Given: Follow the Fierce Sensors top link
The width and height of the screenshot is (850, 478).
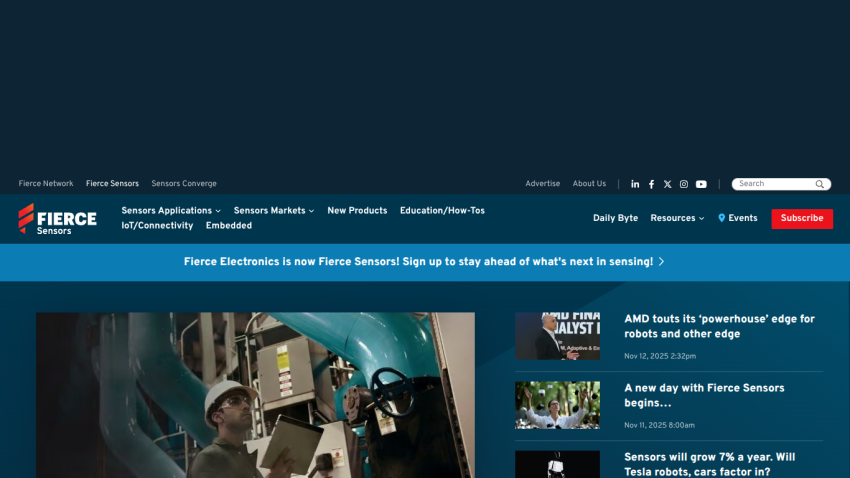Looking at the screenshot, I should 112,184.
